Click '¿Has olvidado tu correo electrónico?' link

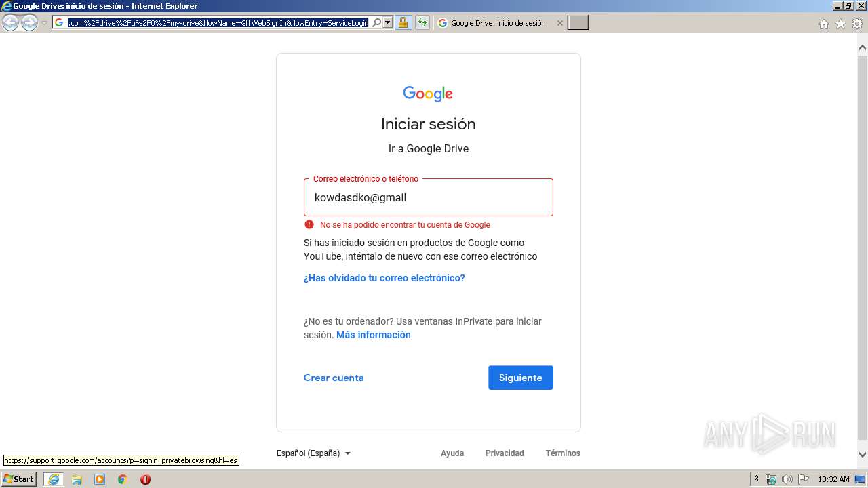pyautogui.click(x=384, y=278)
